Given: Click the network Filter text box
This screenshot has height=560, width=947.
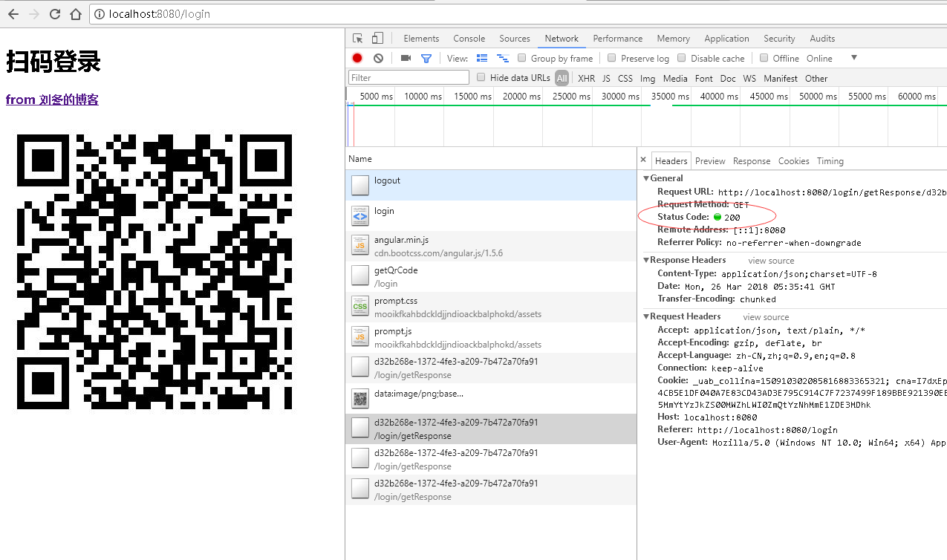Looking at the screenshot, I should tap(409, 77).
